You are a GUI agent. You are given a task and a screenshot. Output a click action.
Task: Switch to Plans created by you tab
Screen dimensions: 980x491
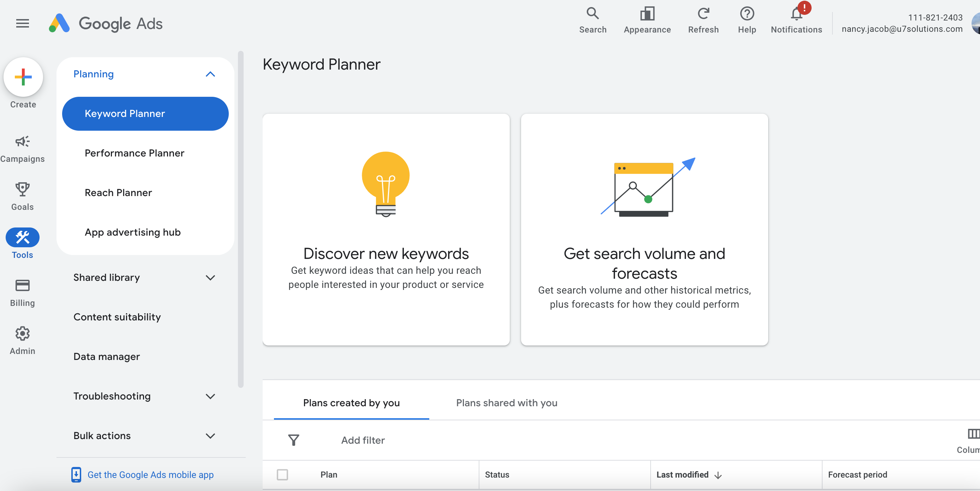(x=351, y=403)
